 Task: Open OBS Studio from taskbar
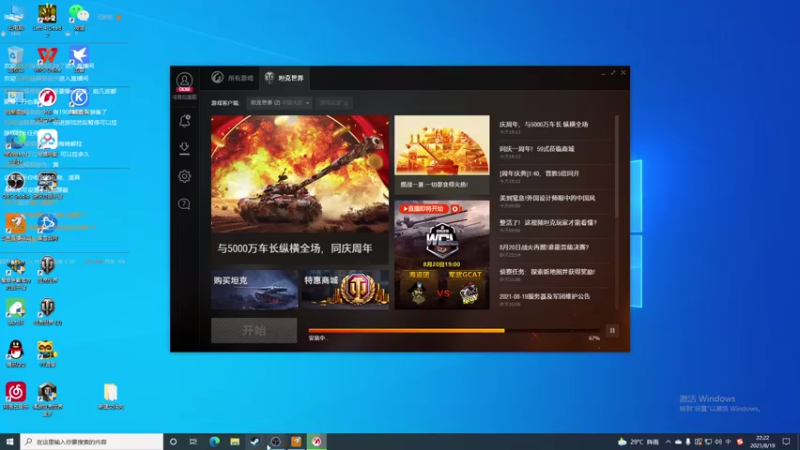click(276, 442)
